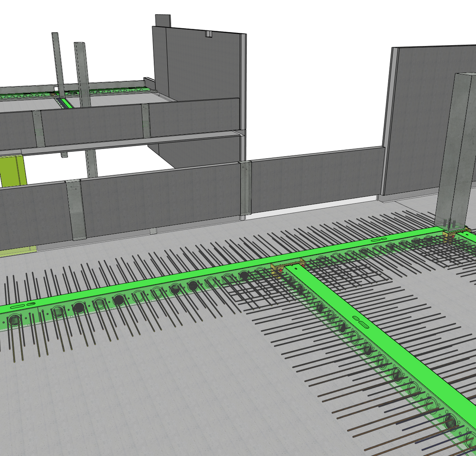
Task: Click the slotted hole on the left green strip
Action: (x=22, y=305)
